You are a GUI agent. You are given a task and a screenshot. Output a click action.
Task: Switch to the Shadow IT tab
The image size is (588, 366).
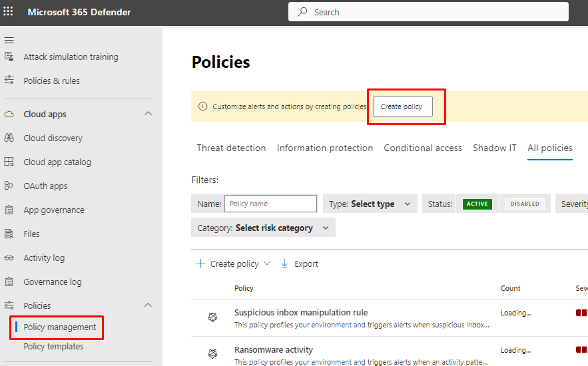pyautogui.click(x=494, y=148)
